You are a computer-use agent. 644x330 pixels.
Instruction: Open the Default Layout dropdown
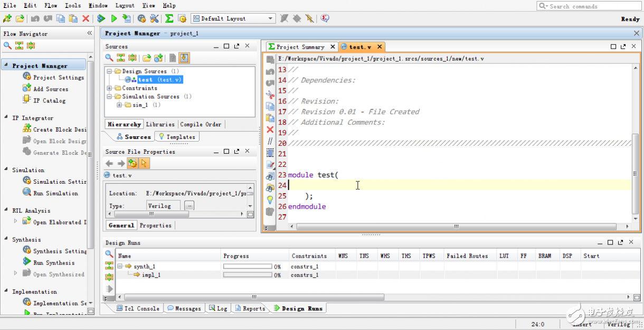[271, 18]
